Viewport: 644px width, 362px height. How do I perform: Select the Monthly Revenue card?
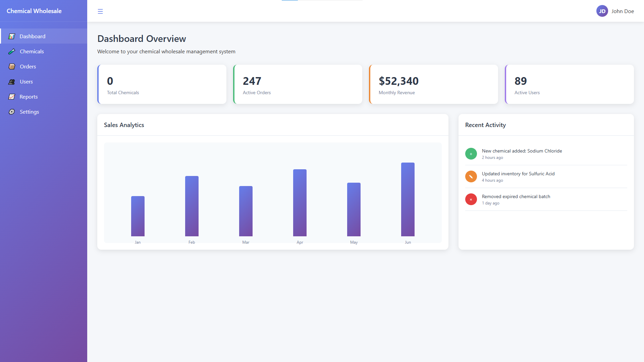433,84
